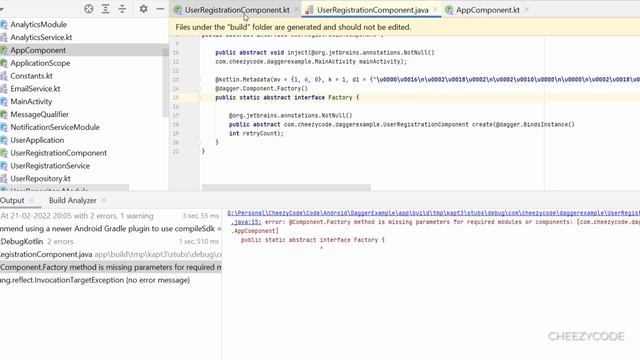Click the @dagger.Component.Factory() annotation line

(262, 89)
